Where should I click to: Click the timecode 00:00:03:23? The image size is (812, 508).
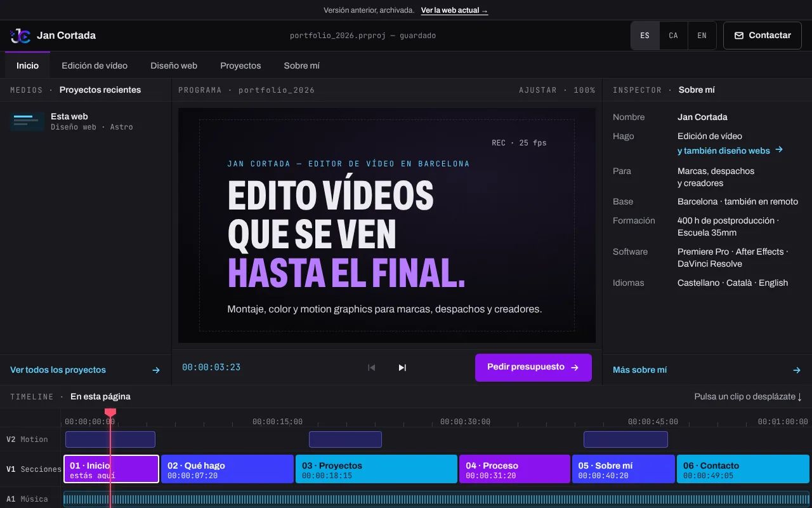(211, 367)
